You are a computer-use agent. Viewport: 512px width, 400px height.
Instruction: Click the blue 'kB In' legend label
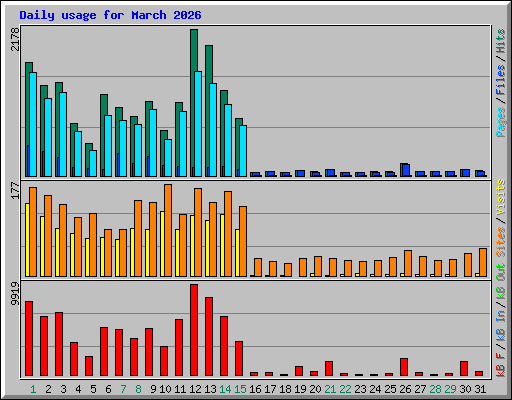(x=501, y=327)
